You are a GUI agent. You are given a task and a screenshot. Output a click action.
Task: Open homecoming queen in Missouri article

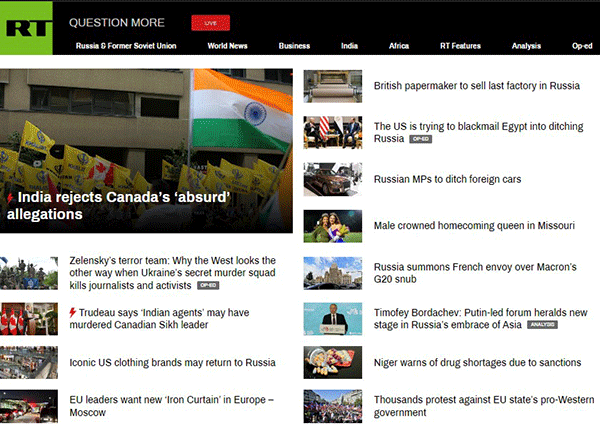click(474, 225)
